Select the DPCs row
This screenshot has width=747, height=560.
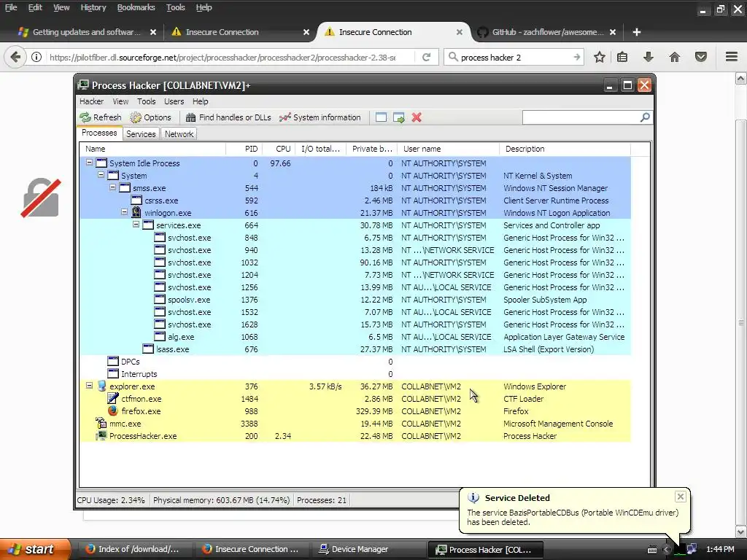coord(355,362)
